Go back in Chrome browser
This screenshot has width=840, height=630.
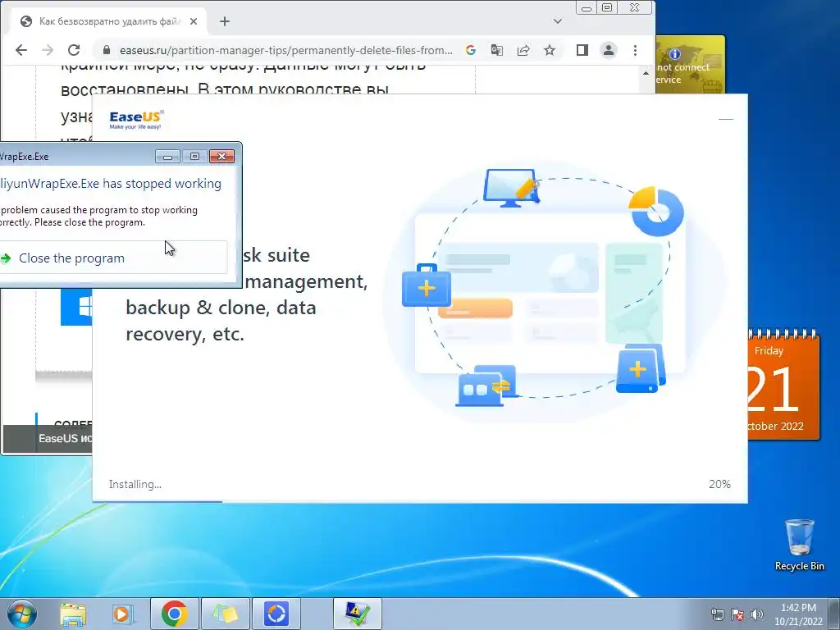tap(21, 50)
